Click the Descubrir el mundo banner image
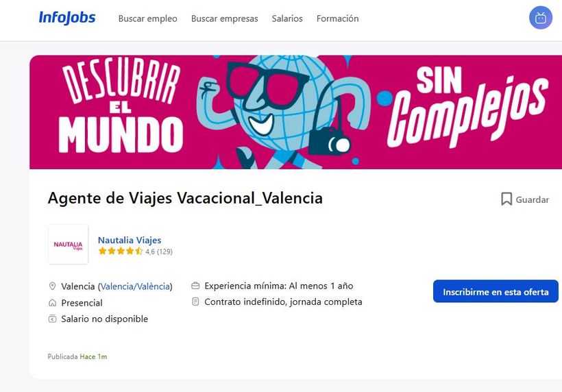Screen dimensions: 562x392 pyautogui.click(x=295, y=112)
